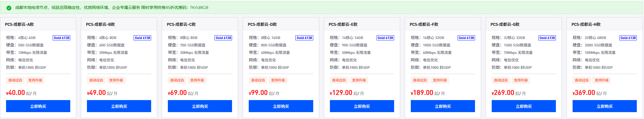The width and height of the screenshot is (644, 119).
Task: Purchase the PCS·成都云-H款 plan
Action: pyautogui.click(x=605, y=106)
